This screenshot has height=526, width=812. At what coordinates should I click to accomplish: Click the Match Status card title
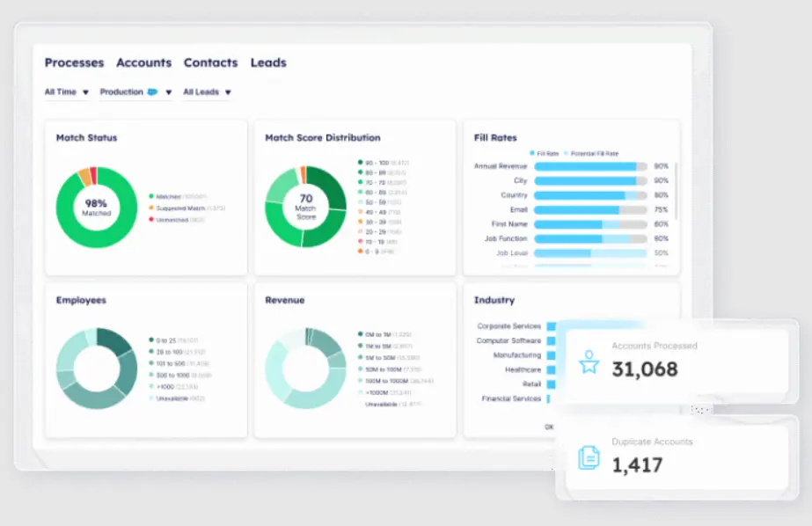click(86, 138)
